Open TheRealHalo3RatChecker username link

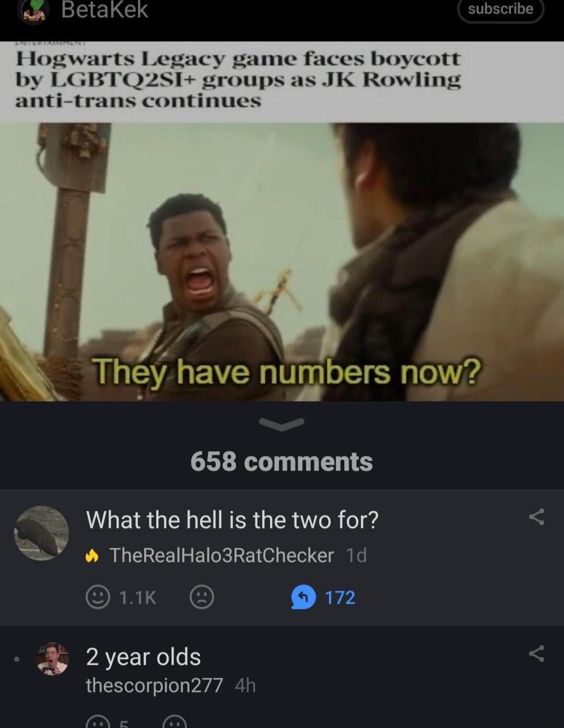click(221, 555)
